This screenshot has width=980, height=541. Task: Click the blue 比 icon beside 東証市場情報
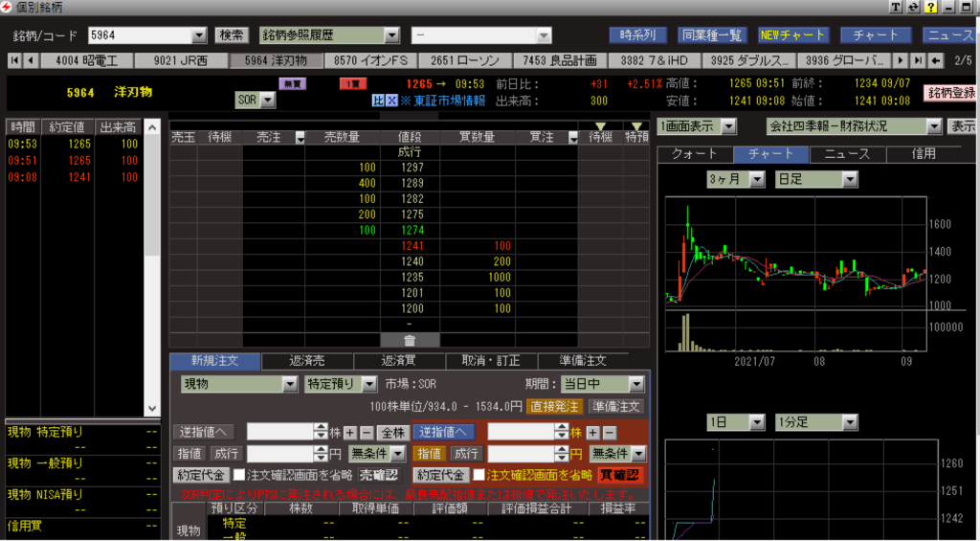coord(378,101)
